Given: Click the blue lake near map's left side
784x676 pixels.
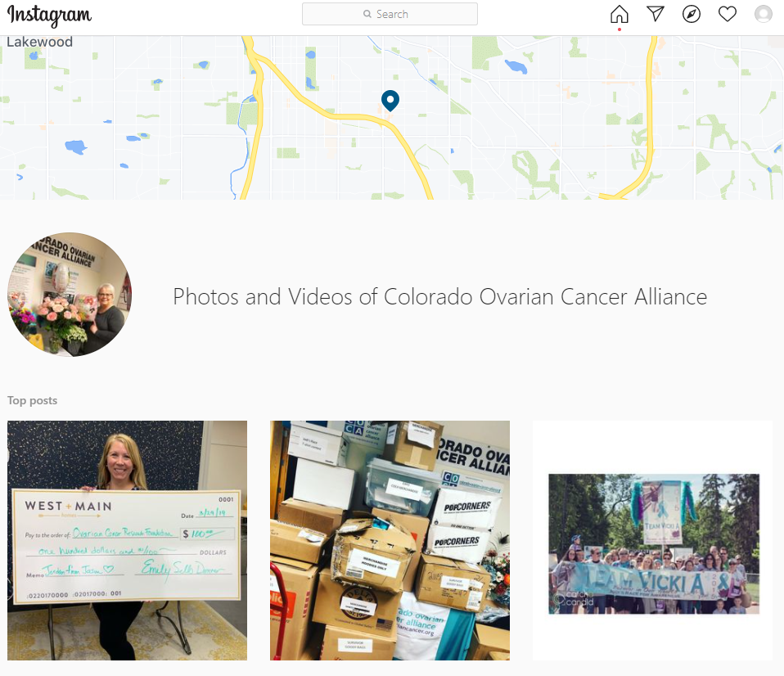Looking at the screenshot, I should point(76,147).
